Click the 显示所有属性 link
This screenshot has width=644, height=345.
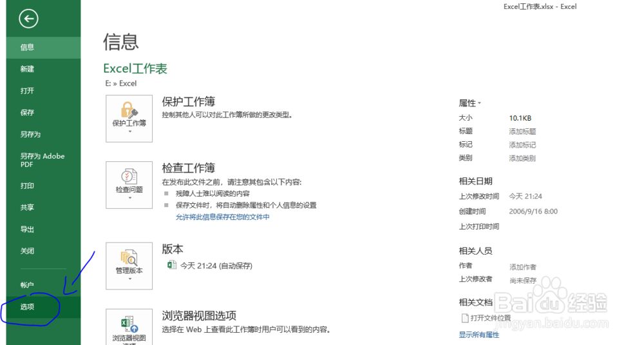pos(479,335)
